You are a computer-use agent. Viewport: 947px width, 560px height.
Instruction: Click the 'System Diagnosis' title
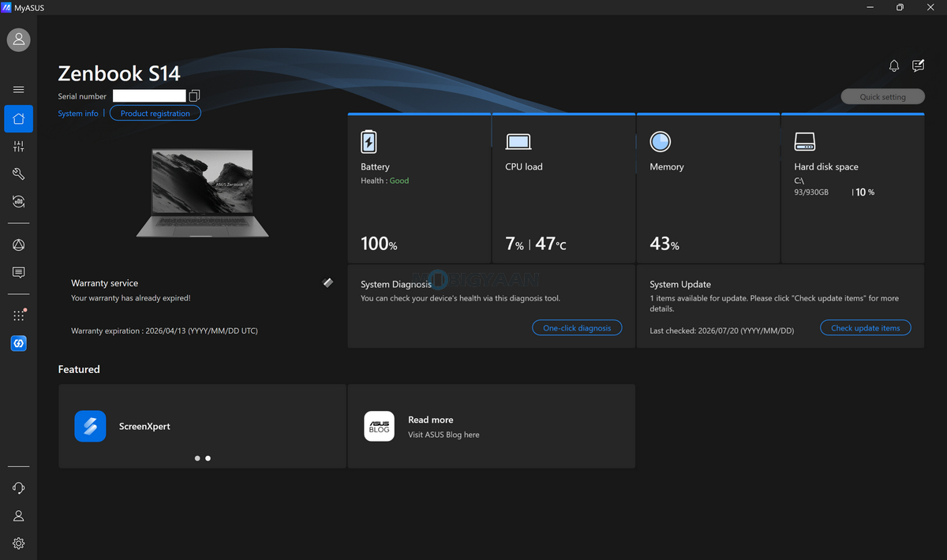[x=396, y=284]
